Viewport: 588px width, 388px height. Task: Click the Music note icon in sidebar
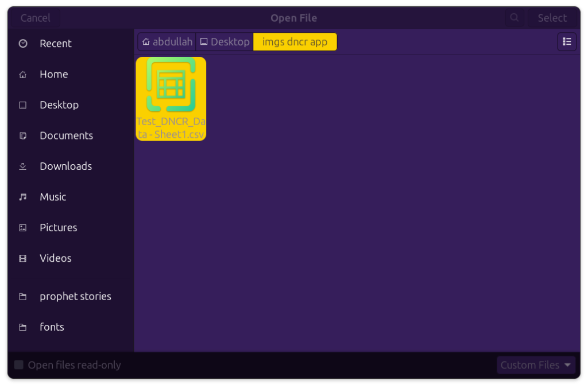click(x=23, y=197)
